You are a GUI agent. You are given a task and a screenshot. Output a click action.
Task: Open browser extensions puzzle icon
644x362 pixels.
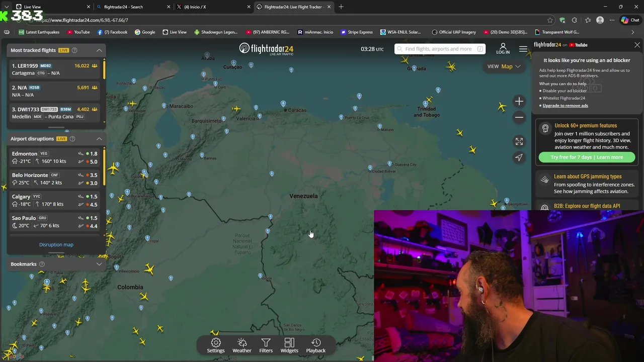[574, 20]
